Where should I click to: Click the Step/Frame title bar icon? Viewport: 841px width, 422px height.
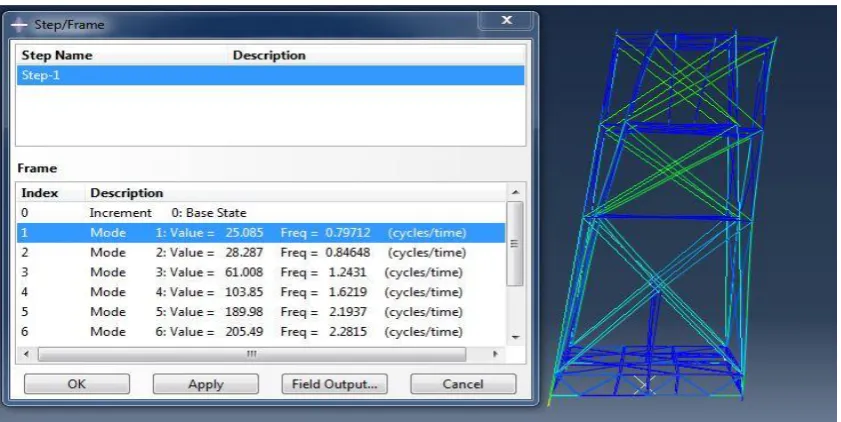click(x=19, y=25)
